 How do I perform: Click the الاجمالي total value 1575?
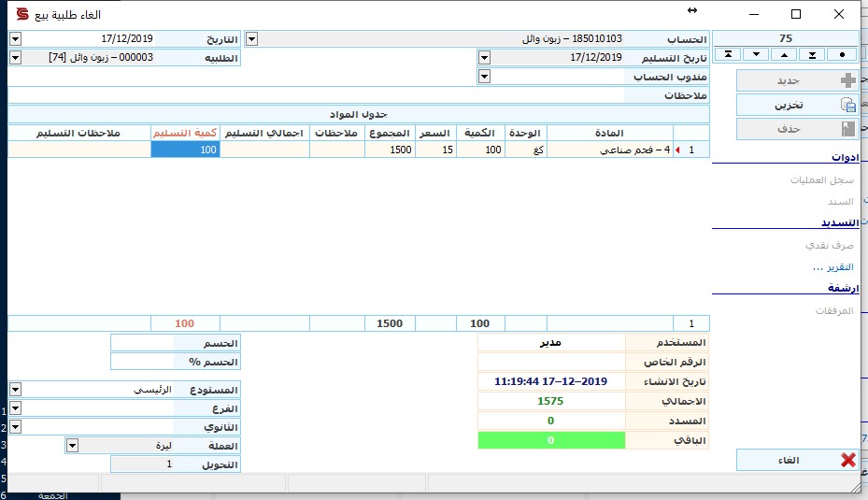coord(550,401)
